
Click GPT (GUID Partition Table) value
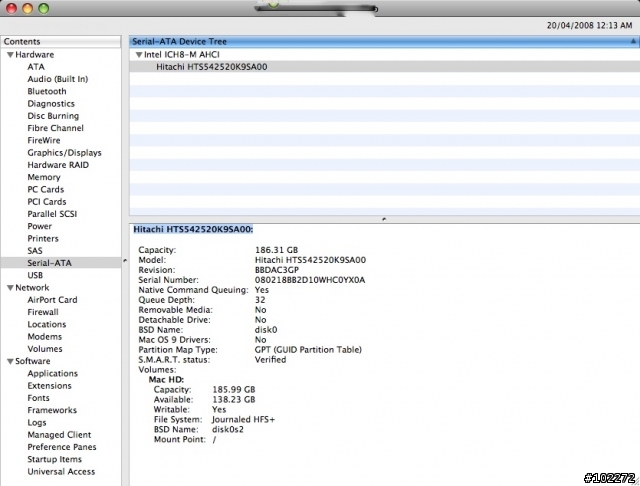click(308, 350)
